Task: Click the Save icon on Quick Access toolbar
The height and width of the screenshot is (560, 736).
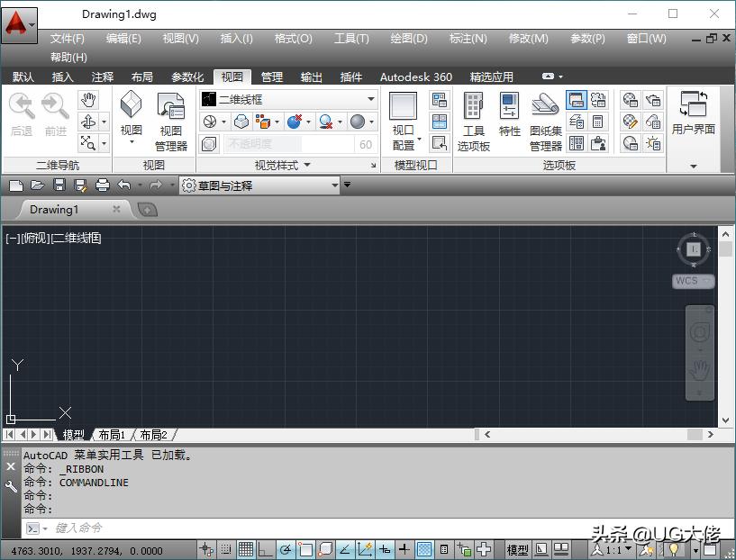Action: 58,185
